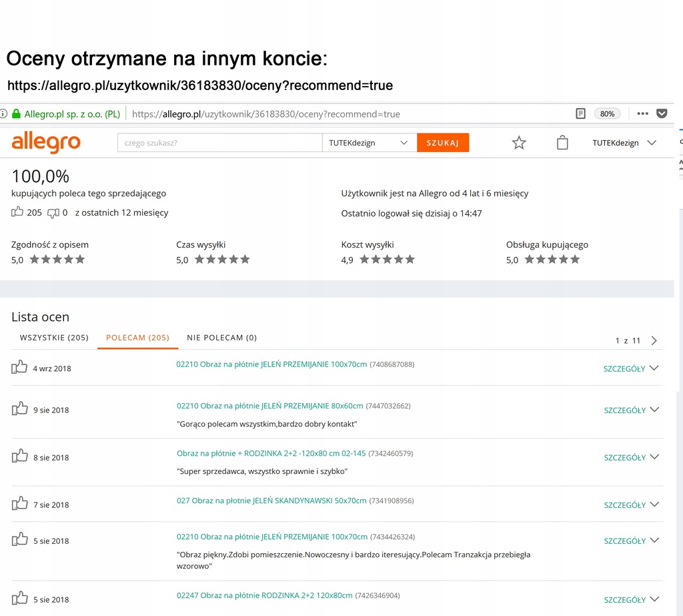The image size is (683, 616).
Task: Click the thumbs-down icon next to 0
Action: 53,213
